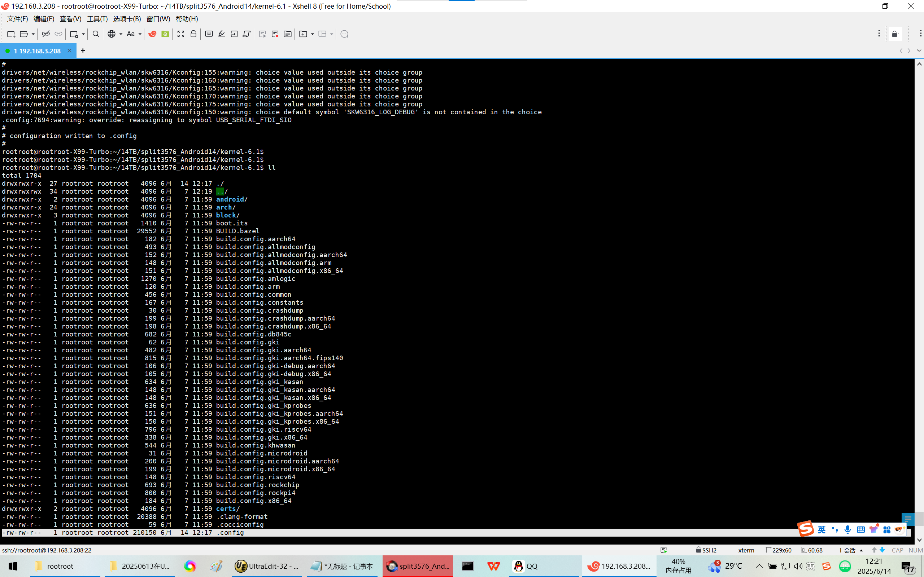Click the toolbar padlock lock-screen icon

(x=193, y=34)
